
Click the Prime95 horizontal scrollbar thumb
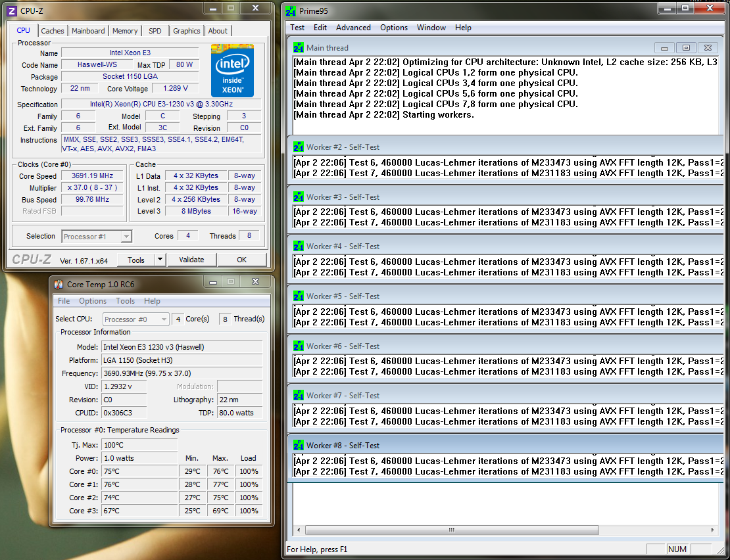[x=452, y=530]
